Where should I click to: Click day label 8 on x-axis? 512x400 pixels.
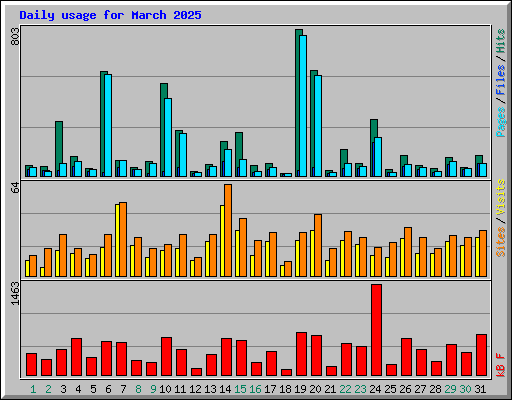coord(138,389)
